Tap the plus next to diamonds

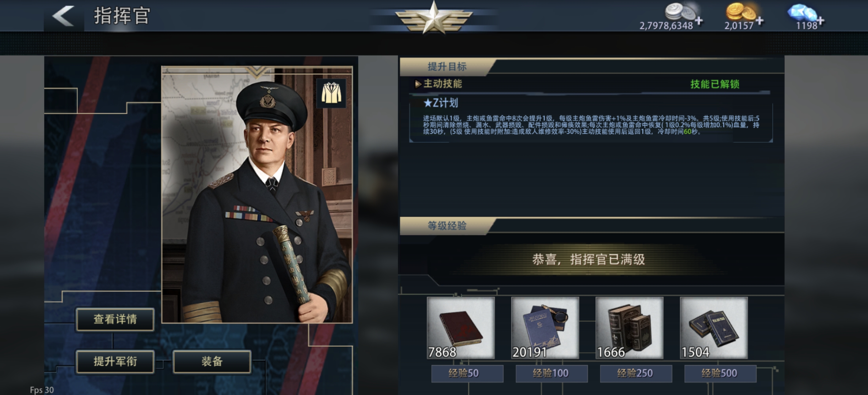(x=820, y=21)
